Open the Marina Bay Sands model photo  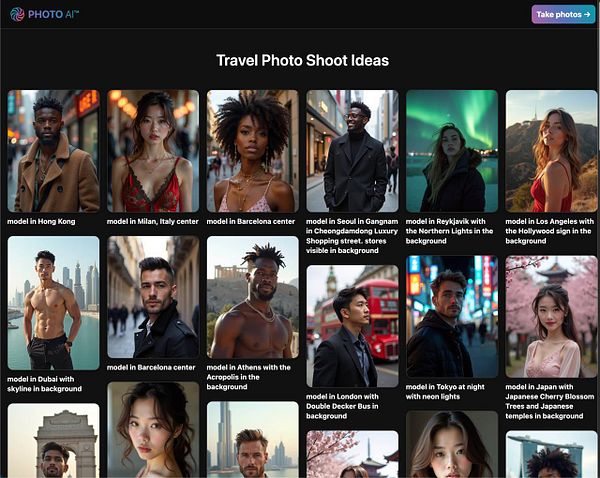551,454
